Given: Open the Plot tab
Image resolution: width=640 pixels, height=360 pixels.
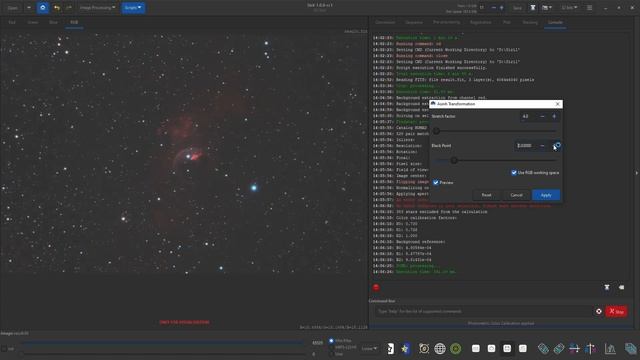Looking at the screenshot, I should pos(507,22).
